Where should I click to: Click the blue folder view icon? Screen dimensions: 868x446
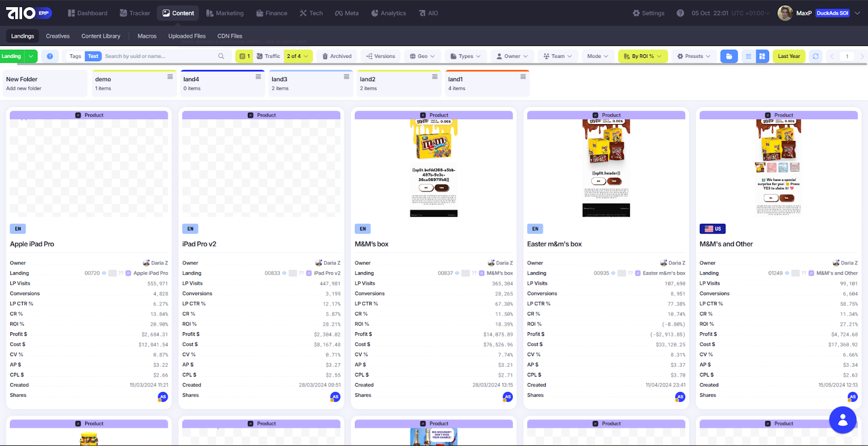[729, 56]
